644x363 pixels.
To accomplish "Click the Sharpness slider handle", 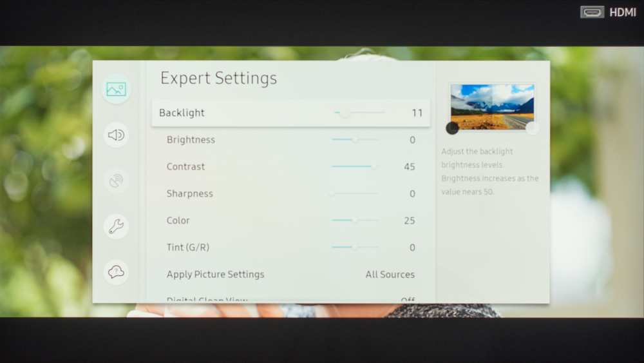I will point(332,193).
